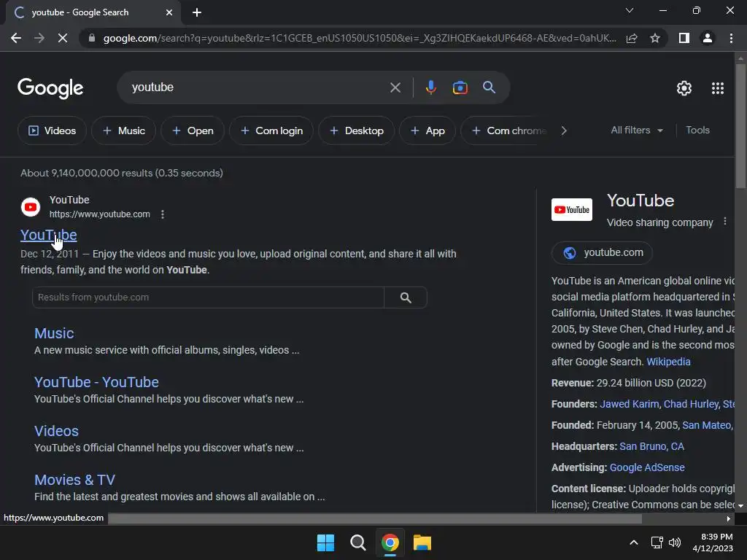Viewport: 747px width, 560px height.
Task: Open the 'San Bruno, CA' headquarters link
Action: 651,446
